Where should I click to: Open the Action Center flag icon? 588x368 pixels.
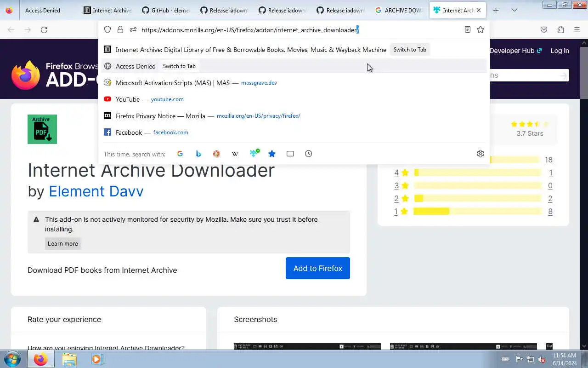(519, 359)
